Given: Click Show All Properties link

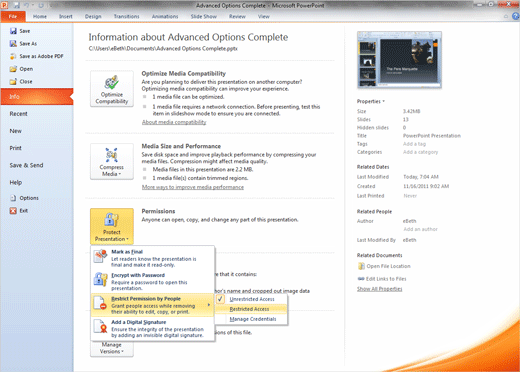Looking at the screenshot, I should (x=379, y=289).
